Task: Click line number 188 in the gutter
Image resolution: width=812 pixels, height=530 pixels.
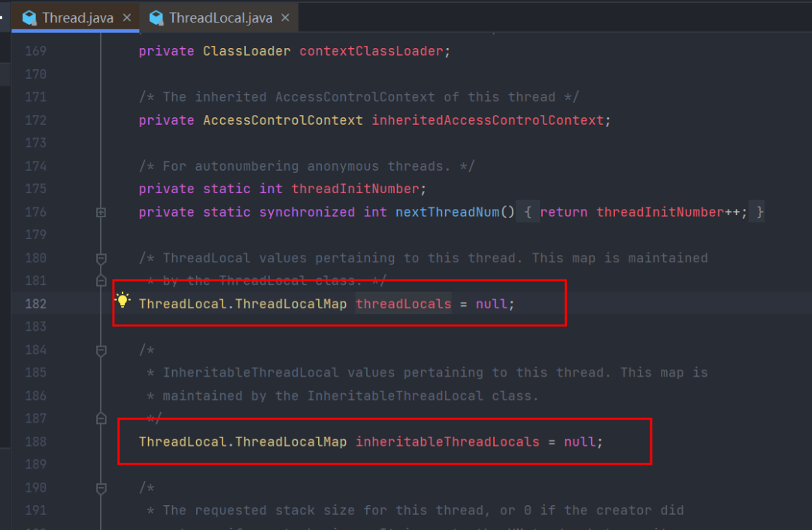Action: click(35, 441)
